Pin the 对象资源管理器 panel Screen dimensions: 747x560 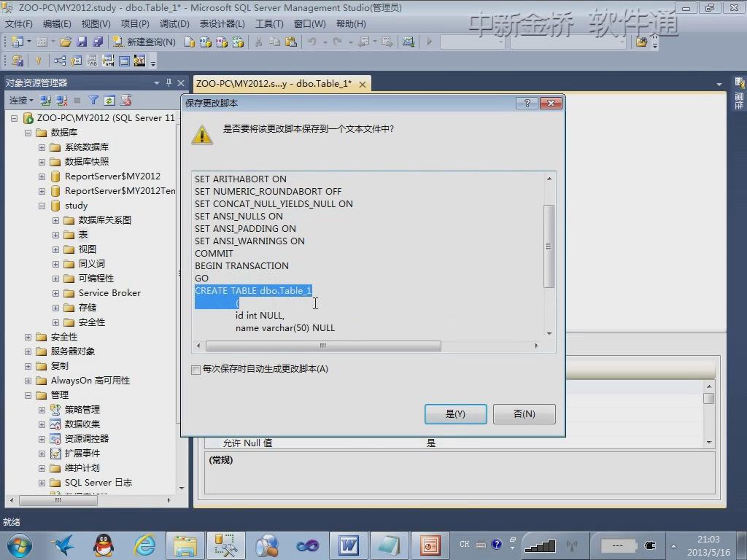click(169, 83)
